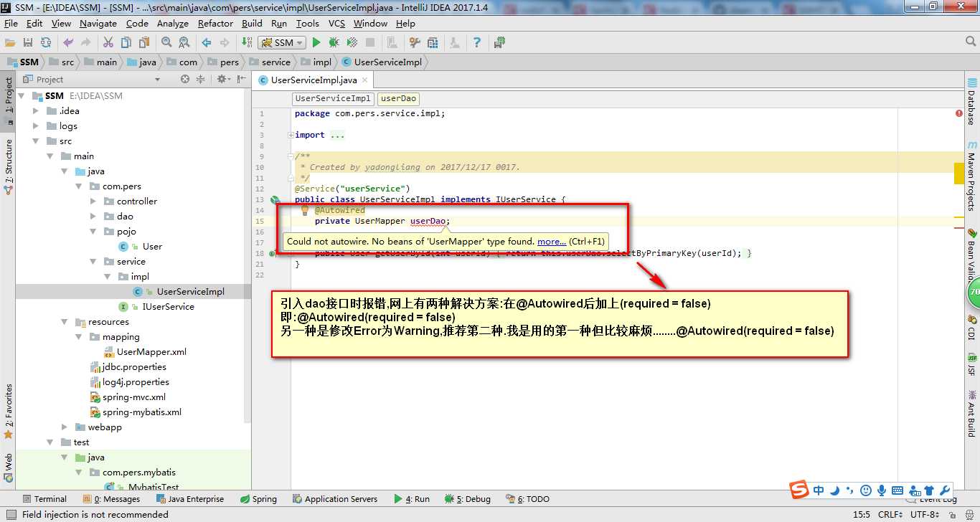Open the Navigate menu

(x=98, y=23)
